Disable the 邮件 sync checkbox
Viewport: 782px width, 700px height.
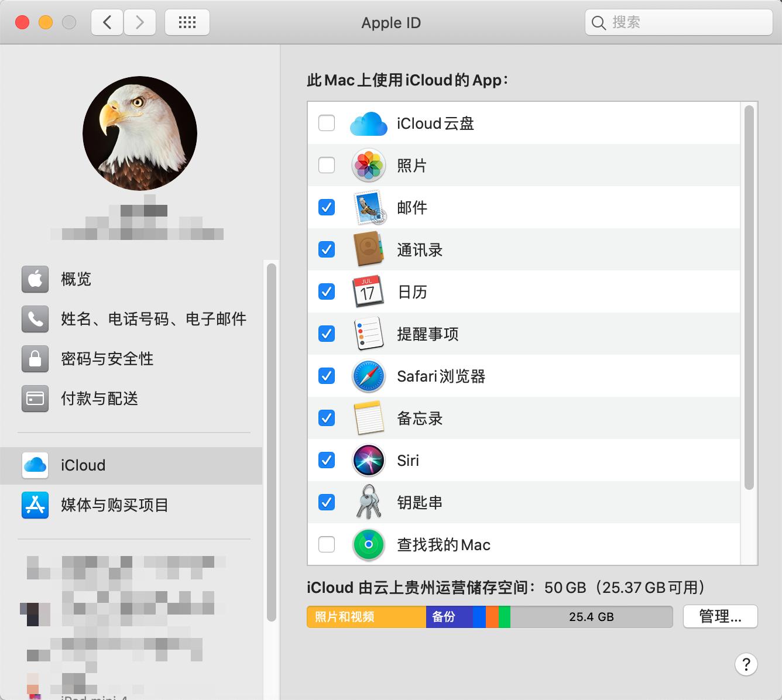[326, 207]
